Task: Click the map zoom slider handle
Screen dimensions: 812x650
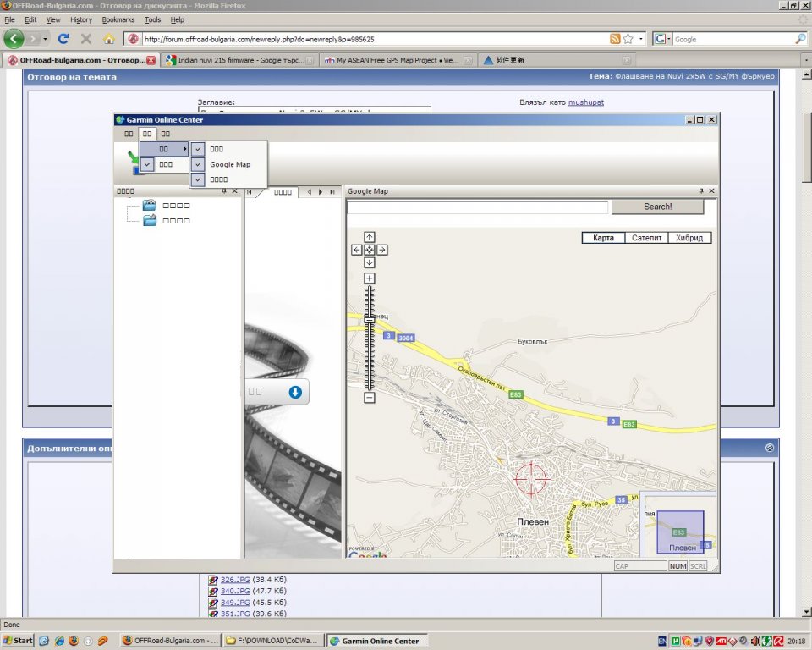Action: [x=370, y=319]
